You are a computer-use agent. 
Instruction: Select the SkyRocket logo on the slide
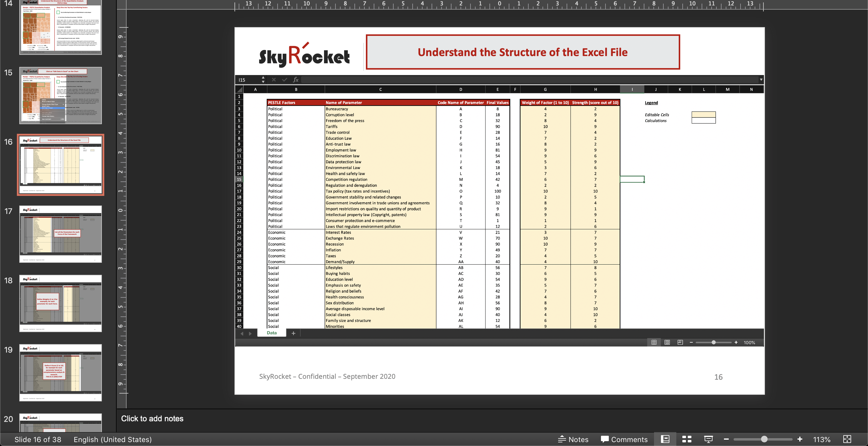tap(304, 55)
